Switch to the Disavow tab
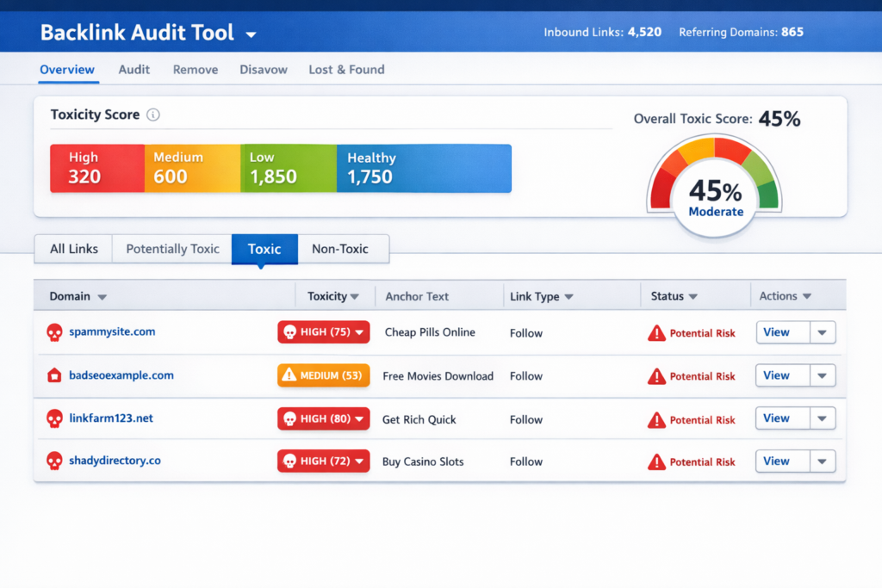This screenshot has height=588, width=882. [x=264, y=69]
